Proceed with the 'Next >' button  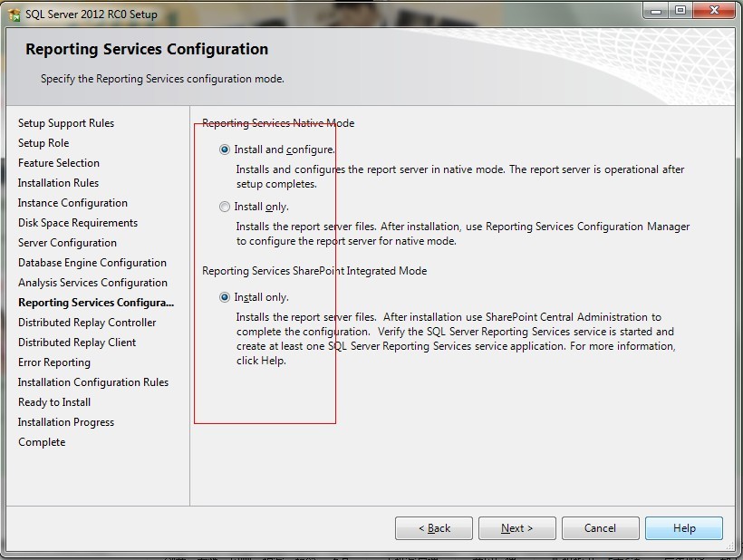pyautogui.click(x=517, y=528)
